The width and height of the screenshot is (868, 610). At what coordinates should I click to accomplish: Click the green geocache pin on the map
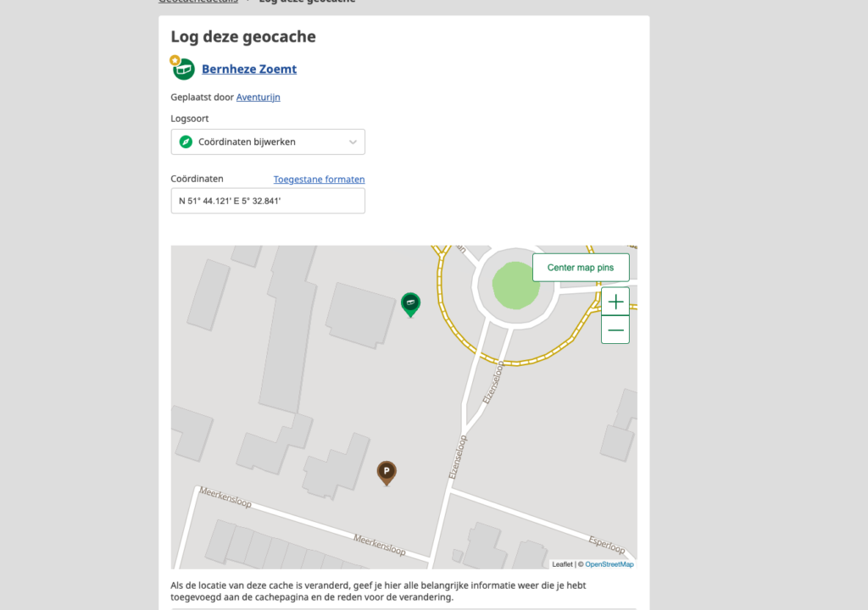tap(411, 303)
